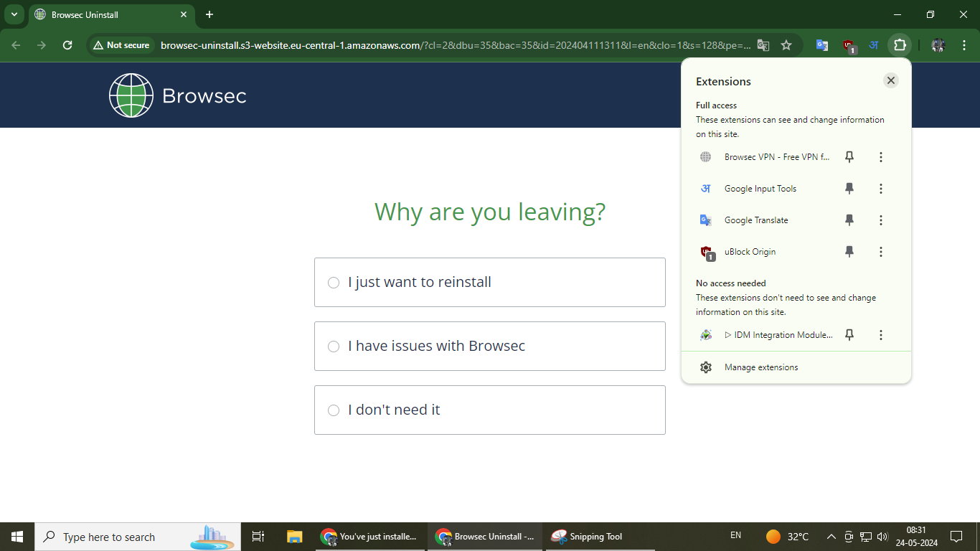Toggle the Extensions puzzle icon
The height and width of the screenshot is (551, 980).
pyautogui.click(x=900, y=45)
